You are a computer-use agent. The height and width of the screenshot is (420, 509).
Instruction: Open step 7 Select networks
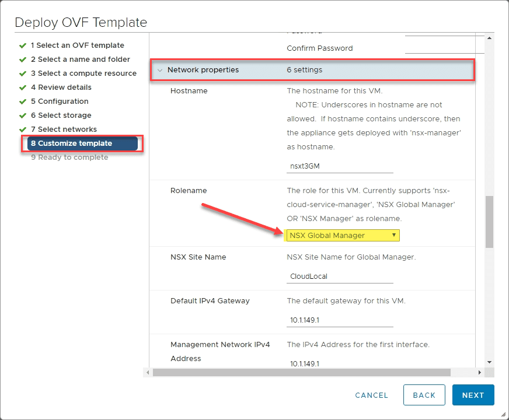pyautogui.click(x=64, y=129)
